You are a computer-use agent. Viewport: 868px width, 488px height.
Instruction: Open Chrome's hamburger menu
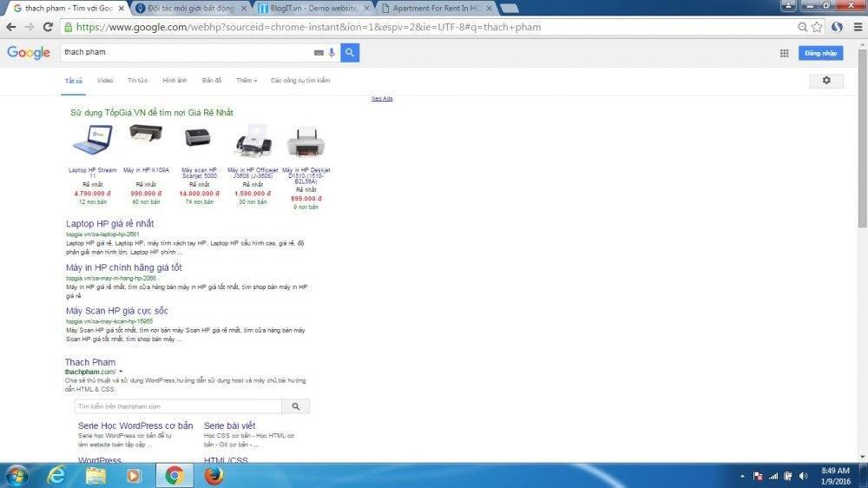(858, 27)
